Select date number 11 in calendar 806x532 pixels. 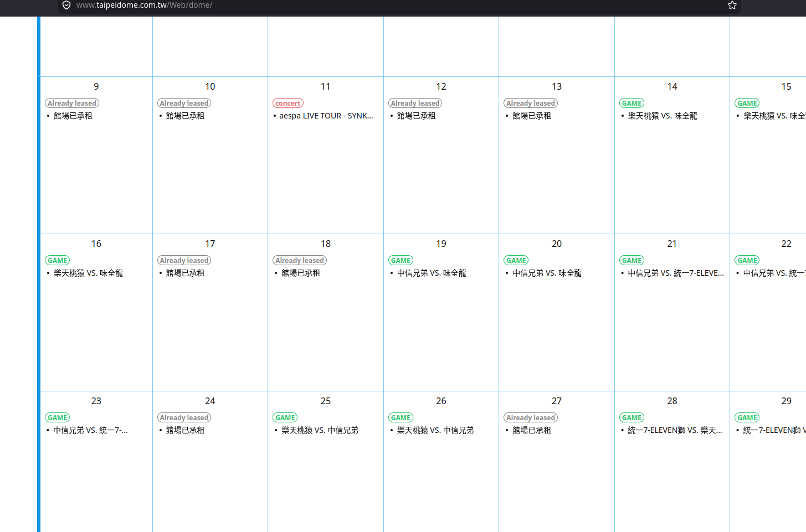pyautogui.click(x=326, y=86)
